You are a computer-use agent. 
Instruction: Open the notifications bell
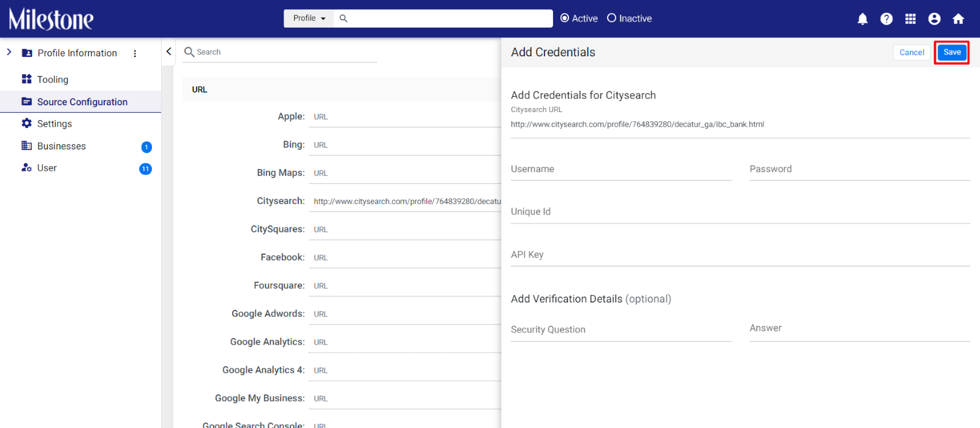coord(862,19)
